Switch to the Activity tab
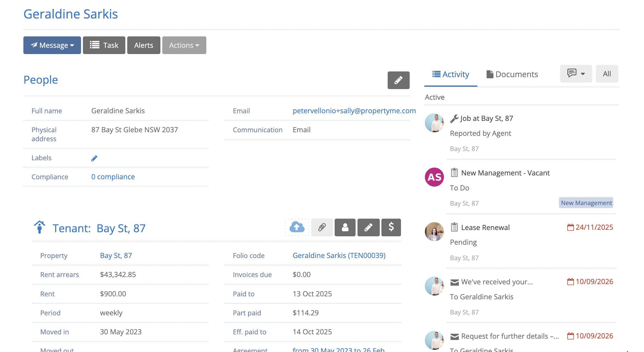644x352 pixels. coord(451,74)
